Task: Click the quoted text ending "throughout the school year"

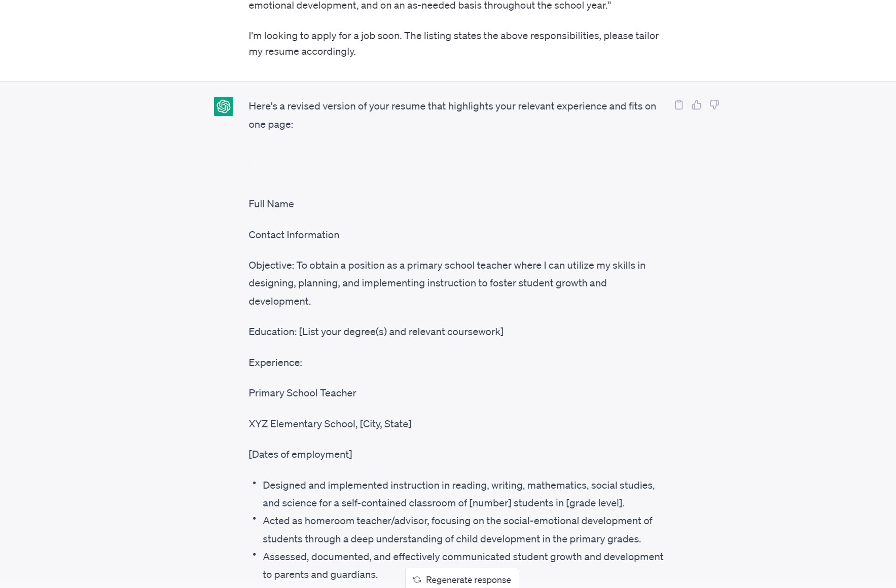Action: pyautogui.click(x=429, y=6)
